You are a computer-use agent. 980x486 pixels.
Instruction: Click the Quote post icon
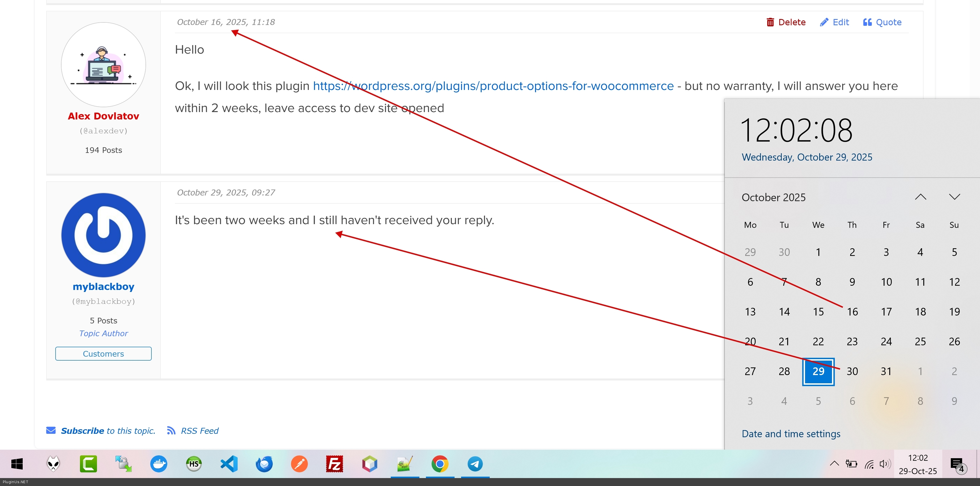tap(867, 22)
